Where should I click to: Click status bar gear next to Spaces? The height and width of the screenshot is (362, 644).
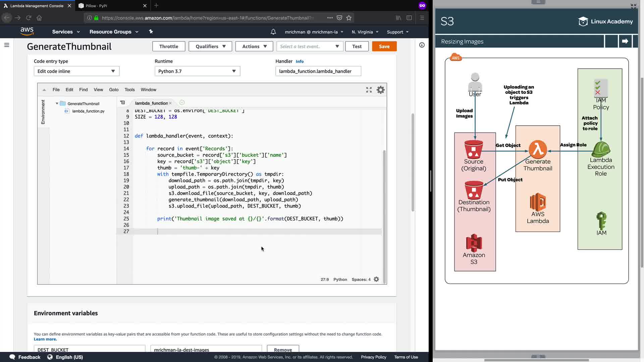point(376,279)
